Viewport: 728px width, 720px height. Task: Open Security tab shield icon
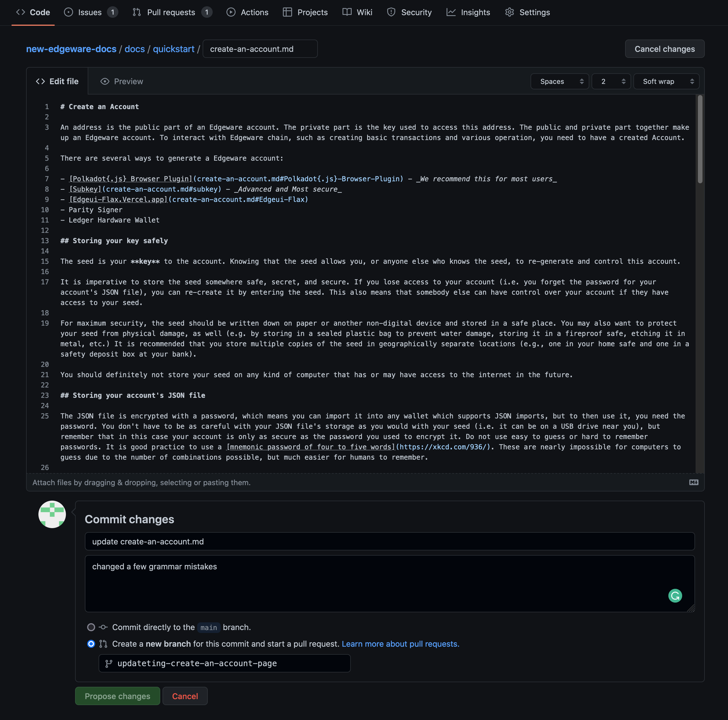[391, 12]
